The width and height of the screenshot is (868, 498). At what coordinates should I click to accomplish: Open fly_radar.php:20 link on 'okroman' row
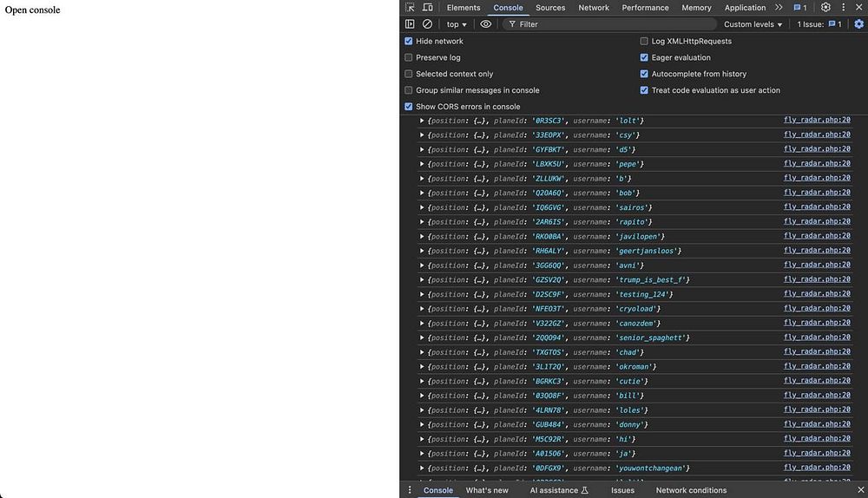(817, 366)
